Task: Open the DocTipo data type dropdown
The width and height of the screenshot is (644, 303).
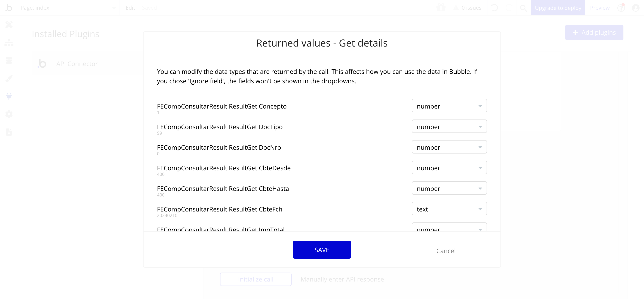Action: click(449, 126)
